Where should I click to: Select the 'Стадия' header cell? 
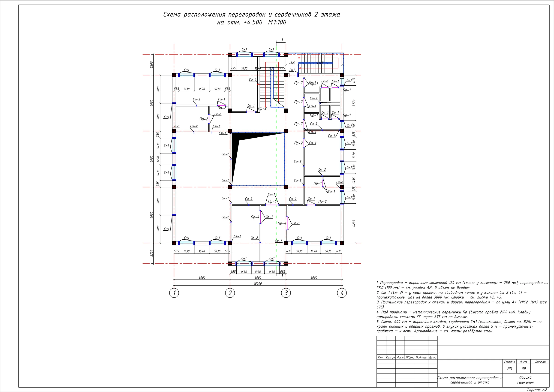pos(510,362)
